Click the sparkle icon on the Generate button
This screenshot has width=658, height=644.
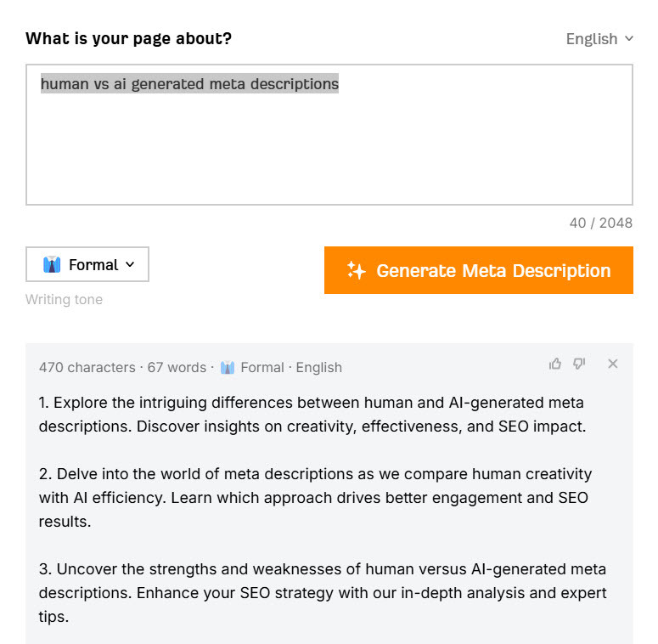click(x=357, y=271)
